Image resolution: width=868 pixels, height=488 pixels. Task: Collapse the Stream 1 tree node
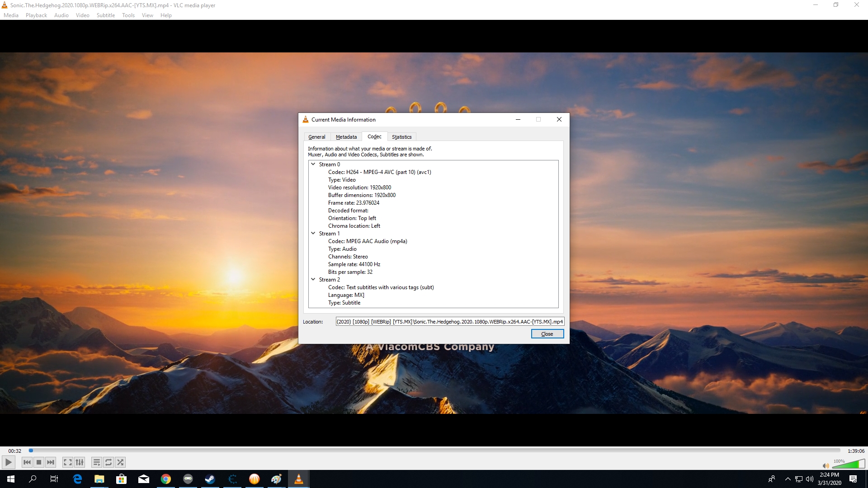coord(313,233)
